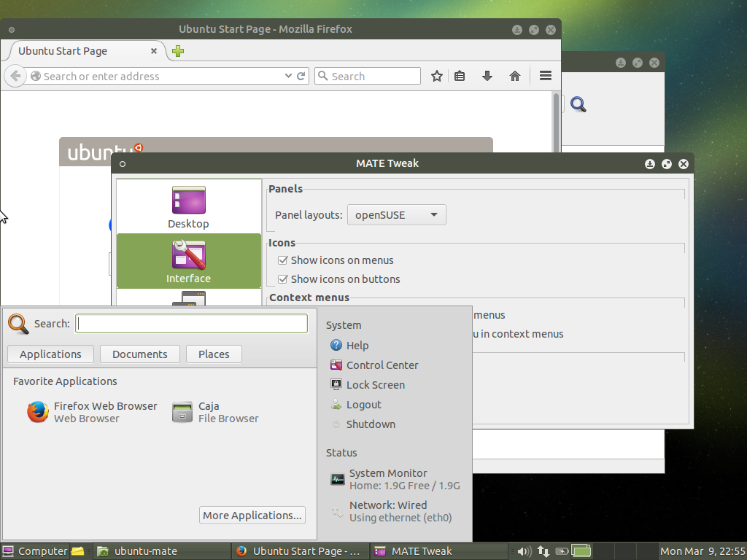The image size is (747, 560).
Task: Click battery indicator in system tray
Action: 562,551
